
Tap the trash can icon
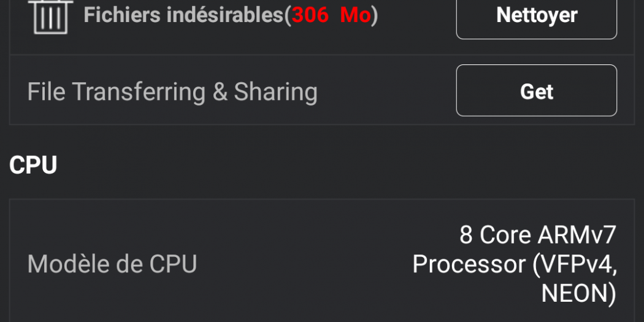[50, 16]
